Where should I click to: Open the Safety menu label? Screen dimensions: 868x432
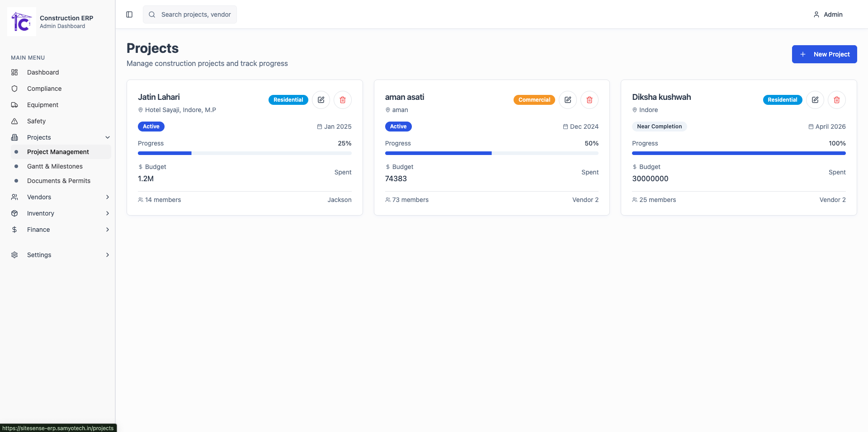[x=36, y=121]
